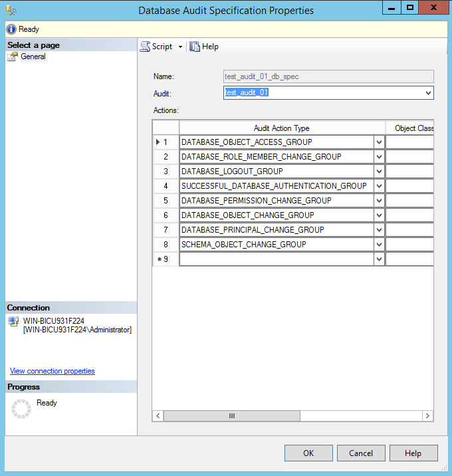Open the Script dropdown arrow

point(180,47)
